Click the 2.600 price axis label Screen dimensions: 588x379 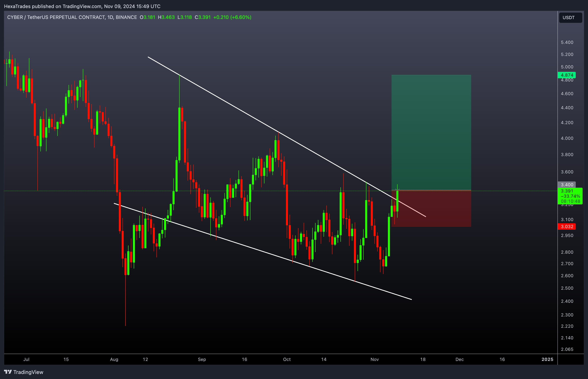[x=567, y=276]
